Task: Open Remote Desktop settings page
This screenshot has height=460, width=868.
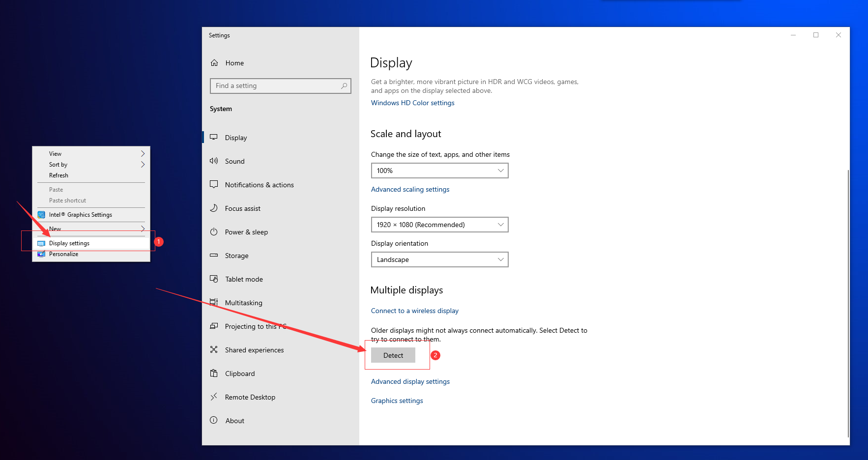Action: click(281, 397)
